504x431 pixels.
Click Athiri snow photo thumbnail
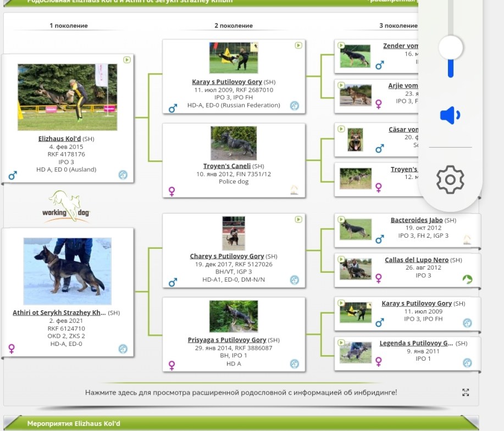coord(67,271)
